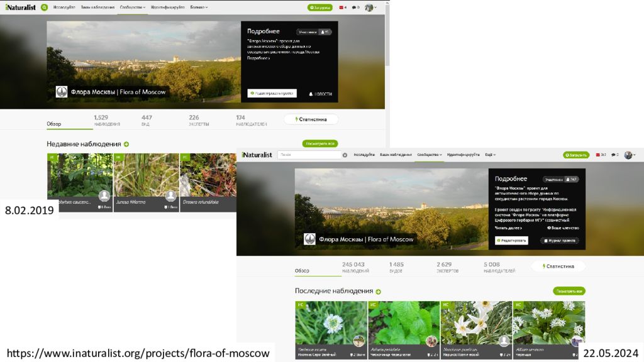This screenshot has width=644, height=362.
Task: Select the 447 species tab
Action: tap(147, 120)
